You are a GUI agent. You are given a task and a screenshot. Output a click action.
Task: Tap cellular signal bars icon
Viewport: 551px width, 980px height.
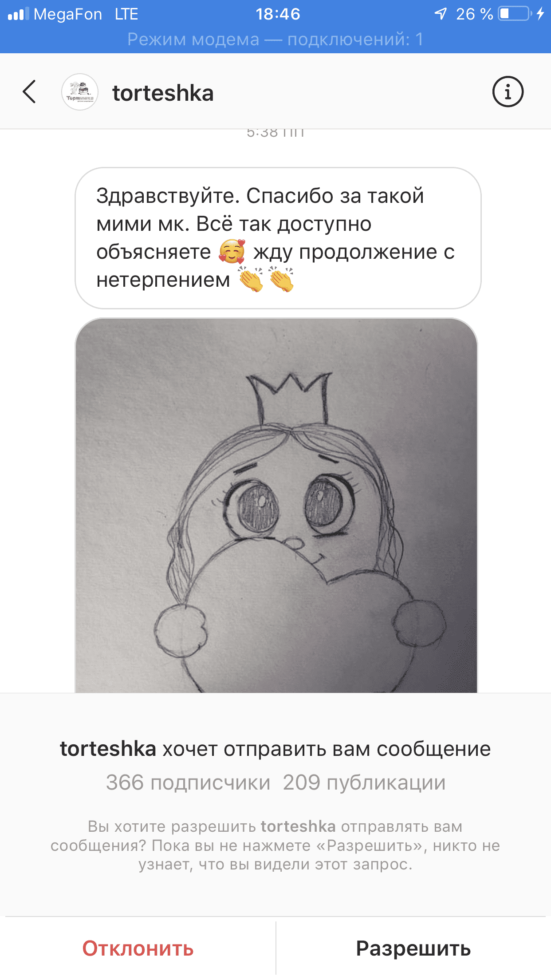tap(18, 14)
